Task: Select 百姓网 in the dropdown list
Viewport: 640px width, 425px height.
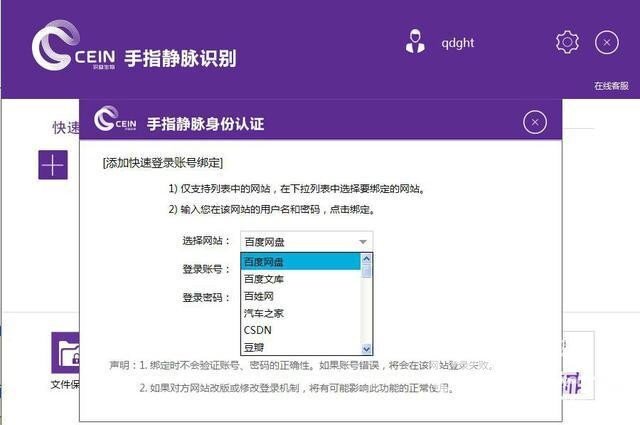Action: 300,296
